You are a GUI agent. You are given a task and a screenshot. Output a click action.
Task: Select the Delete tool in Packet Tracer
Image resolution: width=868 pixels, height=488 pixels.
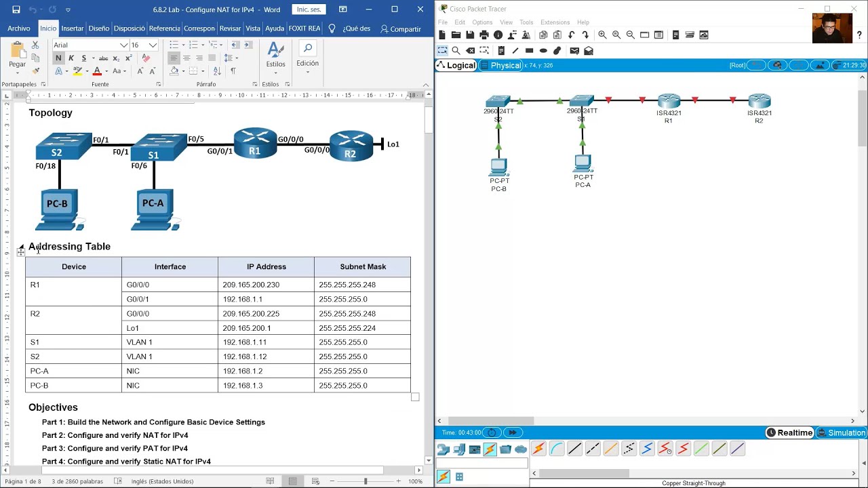coord(471,51)
